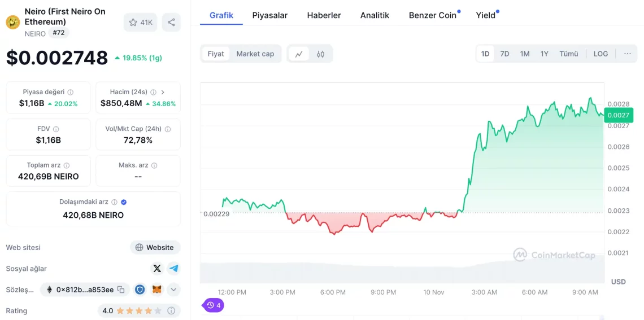
Task: Click the purple history badge showing 4
Action: tap(213, 305)
